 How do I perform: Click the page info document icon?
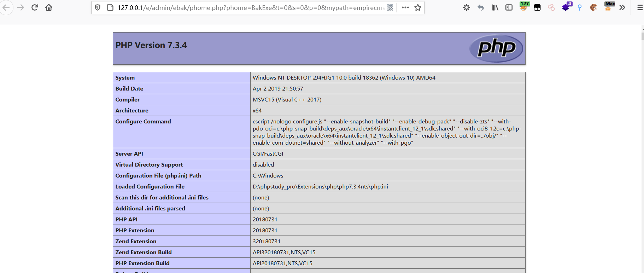[x=110, y=7]
